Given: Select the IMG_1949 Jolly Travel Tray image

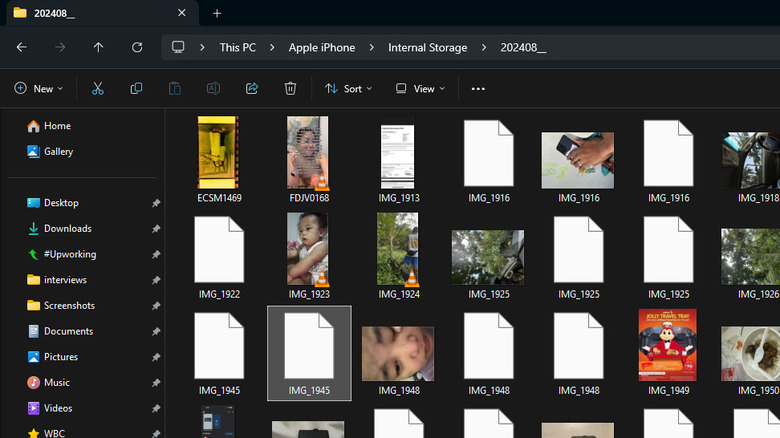Looking at the screenshot, I should click(x=667, y=345).
